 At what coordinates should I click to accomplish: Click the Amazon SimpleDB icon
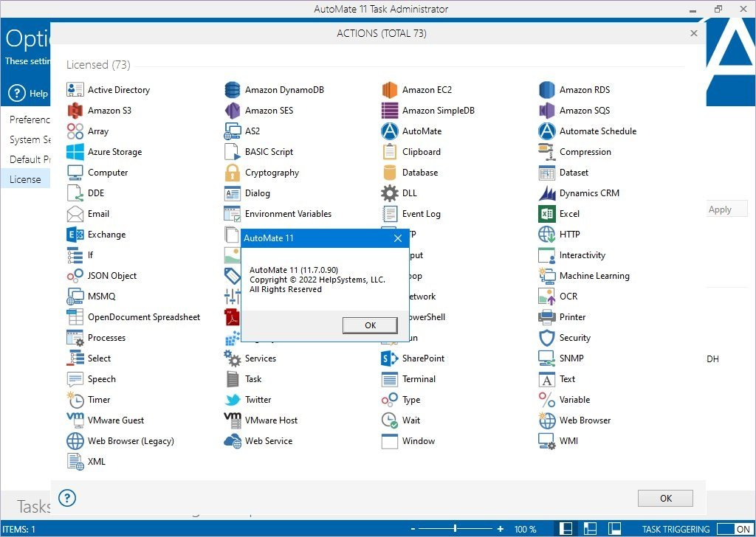tap(390, 111)
